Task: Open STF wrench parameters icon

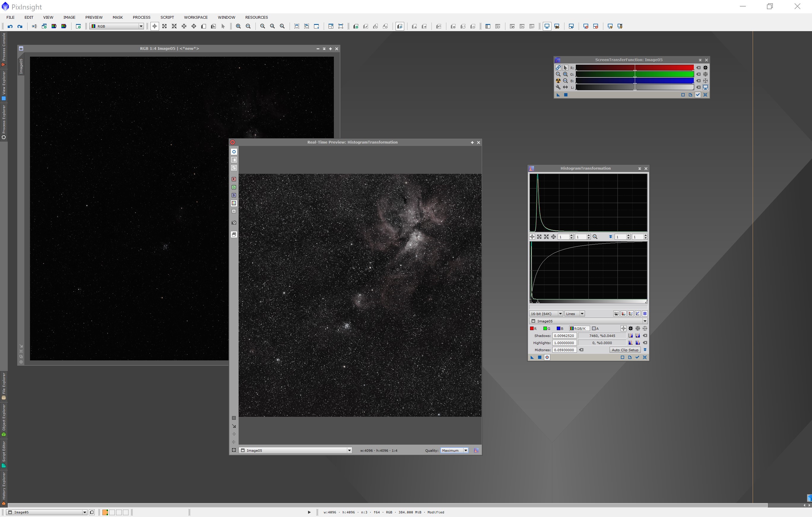Action: [558, 87]
